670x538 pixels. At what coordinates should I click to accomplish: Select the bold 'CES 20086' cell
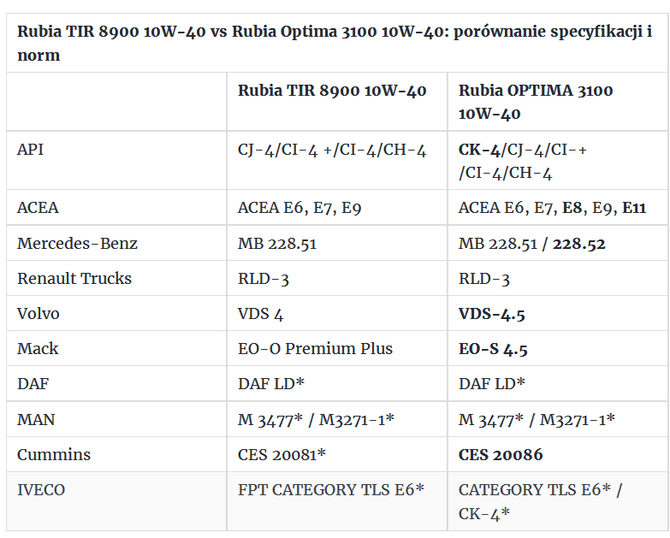pyautogui.click(x=501, y=455)
